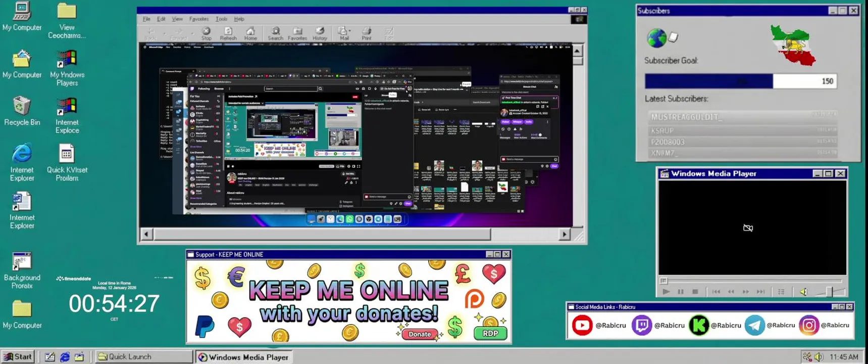Open Search from the browser toolbar
Screen dimensions: 868x364
(x=275, y=33)
